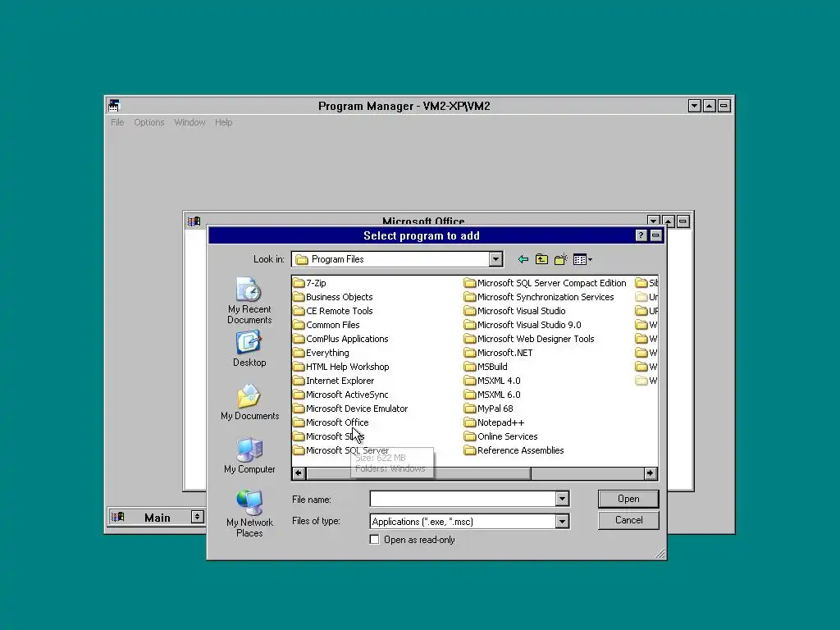Click the Open button
Image resolution: width=840 pixels, height=630 pixels.
628,499
